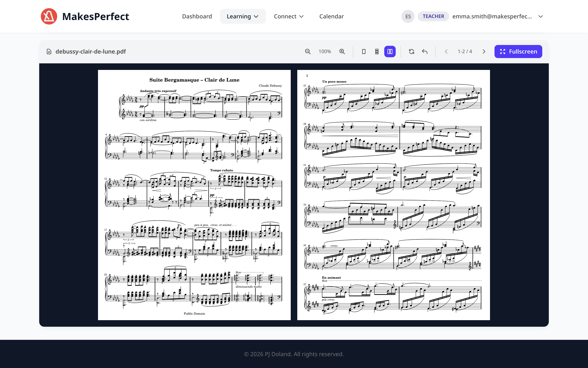Viewport: 588px width, 368px height.
Task: Click the TEACHER role badge
Action: pyautogui.click(x=433, y=16)
